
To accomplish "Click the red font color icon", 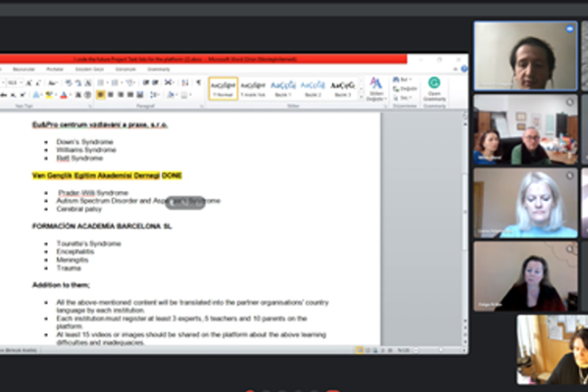I will (x=65, y=95).
